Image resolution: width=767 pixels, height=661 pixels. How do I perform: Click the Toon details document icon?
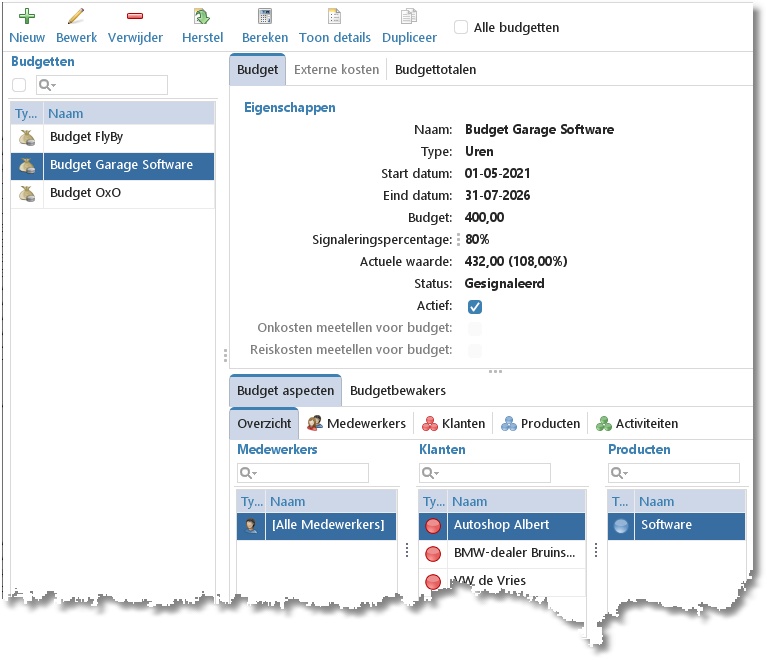(x=335, y=16)
